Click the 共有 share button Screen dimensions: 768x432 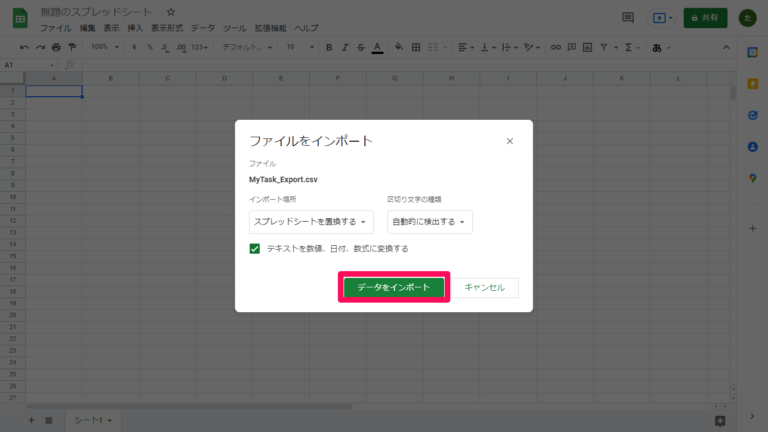[705, 18]
